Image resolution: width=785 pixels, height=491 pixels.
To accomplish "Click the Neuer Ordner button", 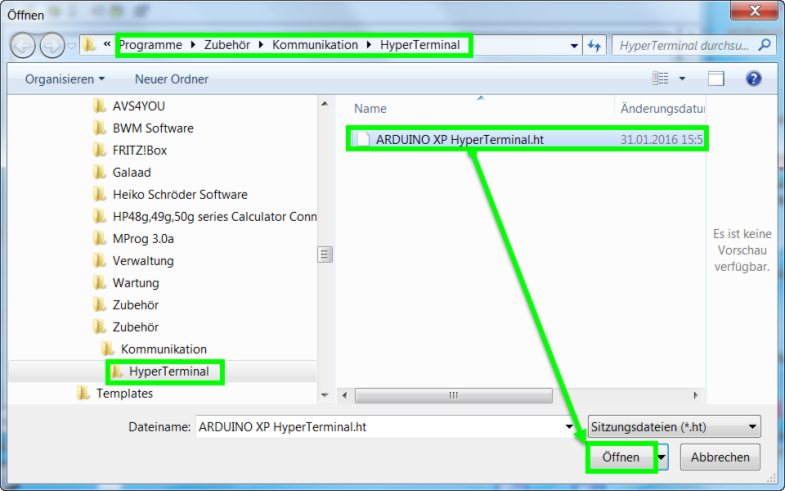I will pos(174,78).
